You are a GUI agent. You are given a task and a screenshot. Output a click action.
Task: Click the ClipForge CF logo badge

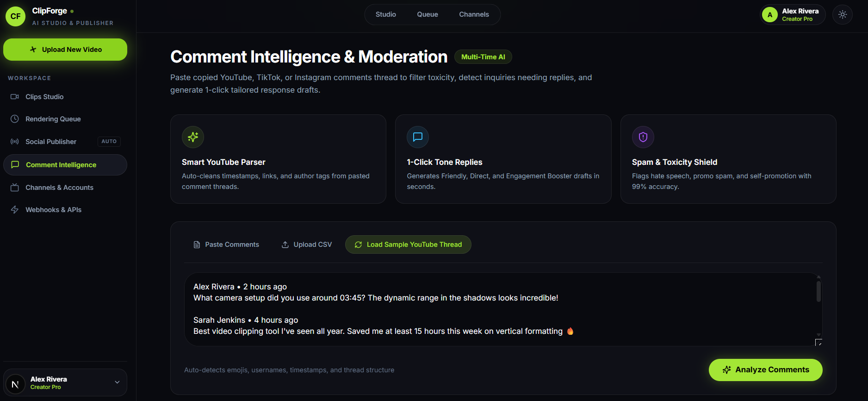coord(15,16)
